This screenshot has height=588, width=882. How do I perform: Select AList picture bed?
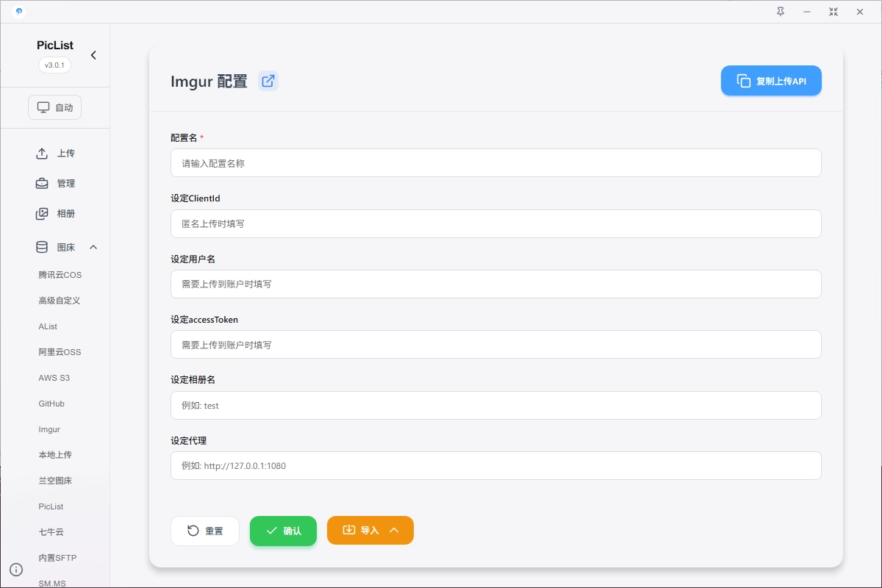48,326
